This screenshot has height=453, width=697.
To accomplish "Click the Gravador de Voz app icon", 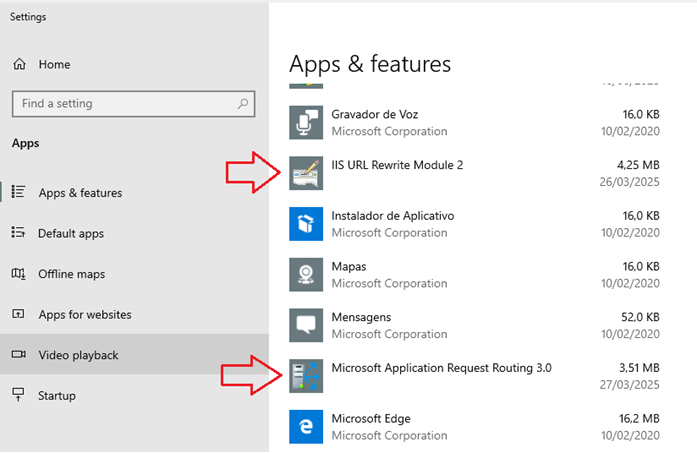I will pyautogui.click(x=306, y=122).
